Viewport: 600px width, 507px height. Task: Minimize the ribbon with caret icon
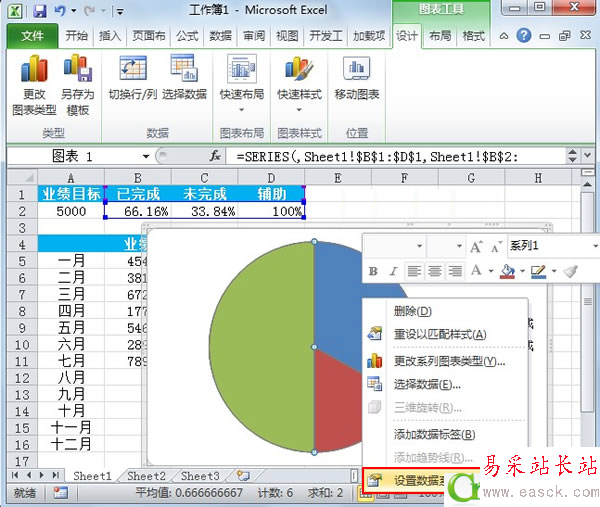tap(504, 36)
